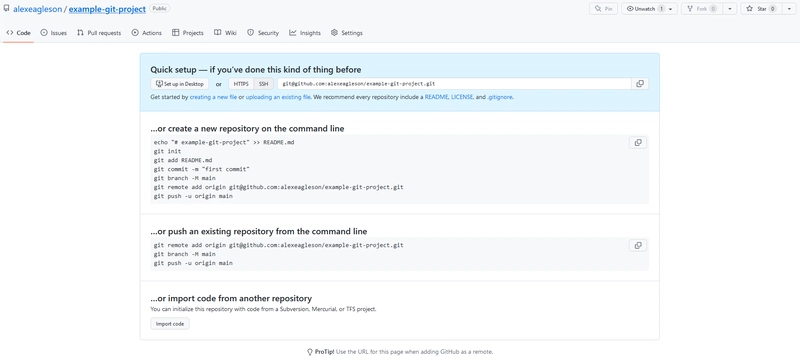Viewport: 800px width, 361px height.
Task: Select the HTTPS protocol option
Action: 241,84
